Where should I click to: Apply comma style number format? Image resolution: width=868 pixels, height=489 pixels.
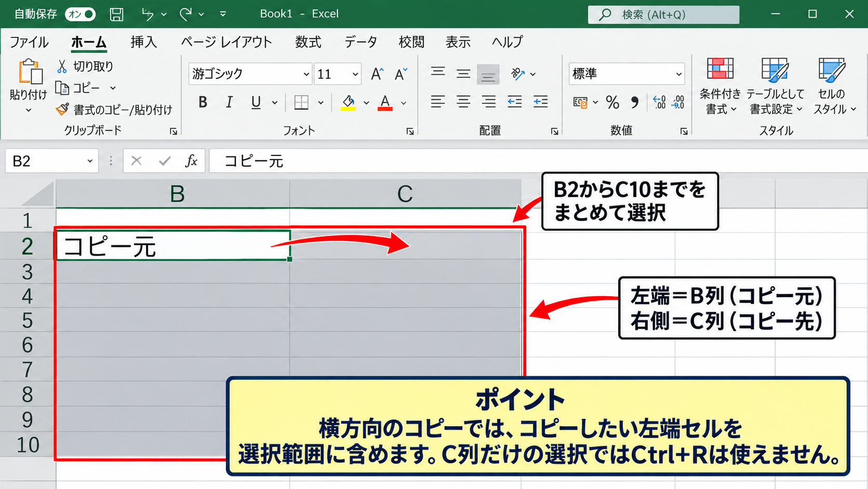pos(634,102)
